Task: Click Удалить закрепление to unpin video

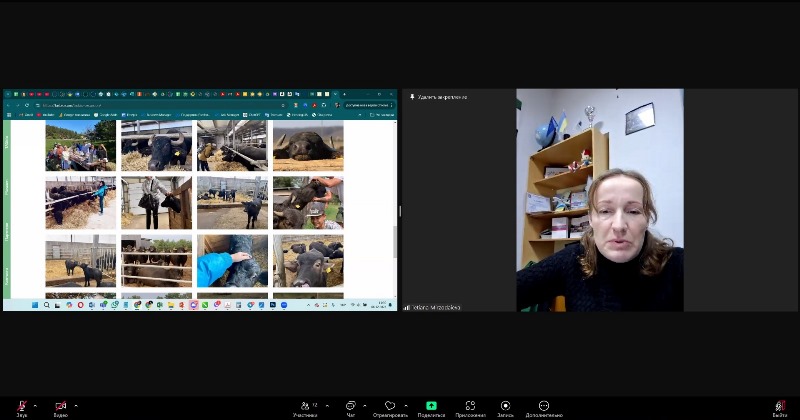Action: coord(439,97)
